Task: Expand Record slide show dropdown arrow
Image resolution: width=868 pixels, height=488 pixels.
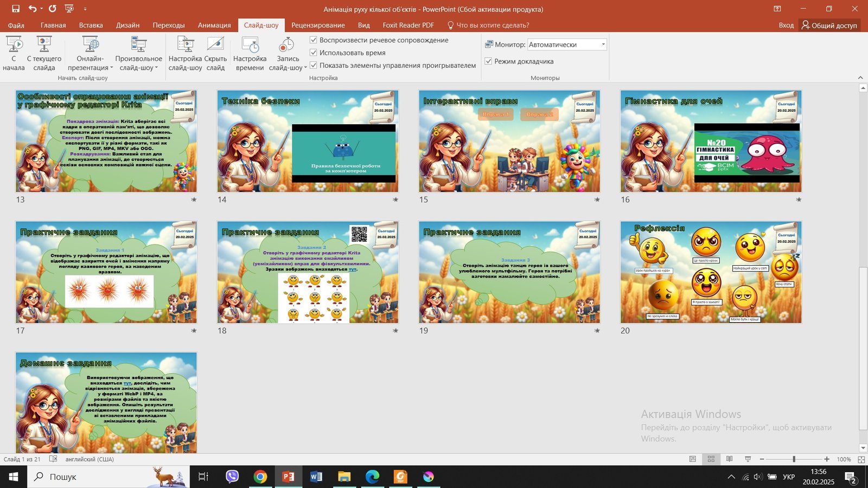Action: coord(305,68)
